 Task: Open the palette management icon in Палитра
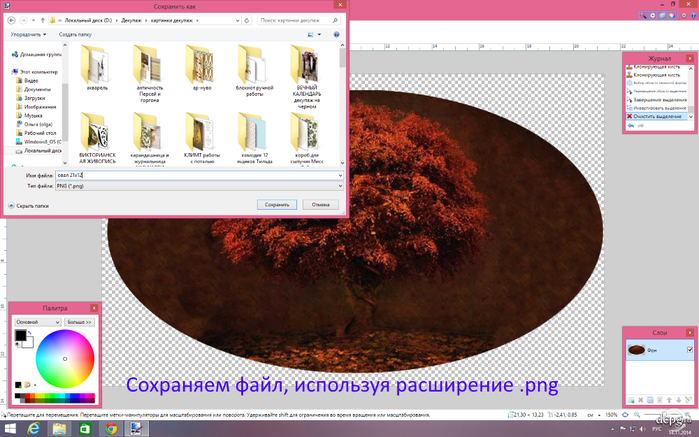pos(29,384)
